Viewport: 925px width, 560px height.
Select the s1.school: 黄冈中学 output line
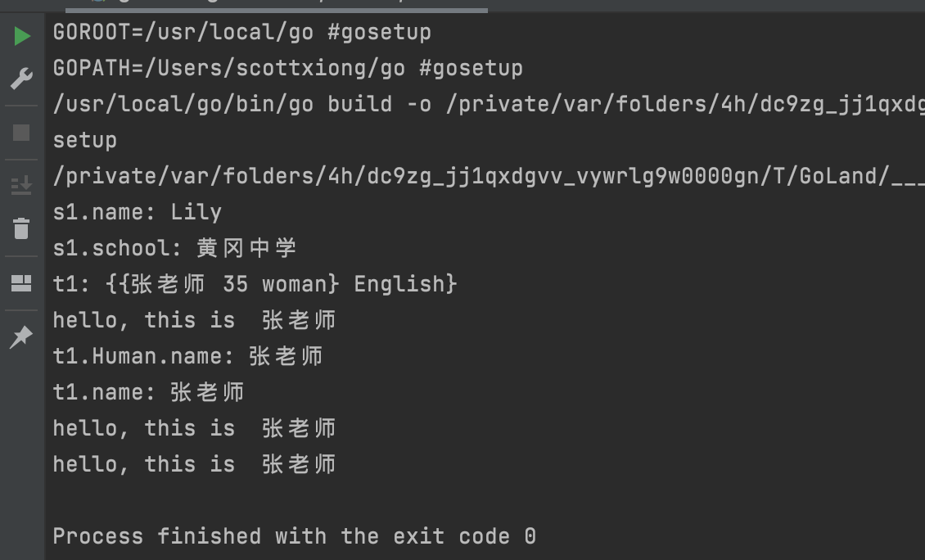coord(174,248)
